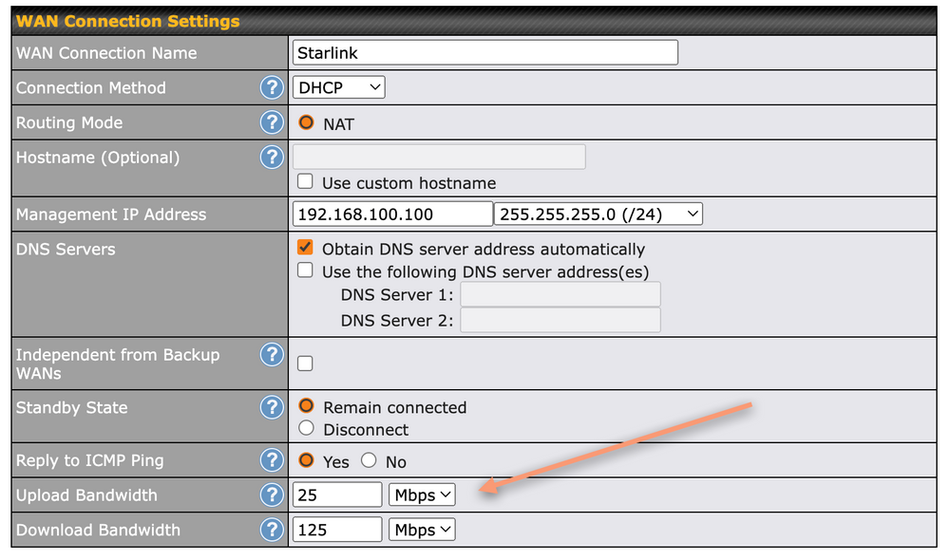The width and height of the screenshot is (950, 560).
Task: Click the WAN Connection Name text field
Action: 484,52
